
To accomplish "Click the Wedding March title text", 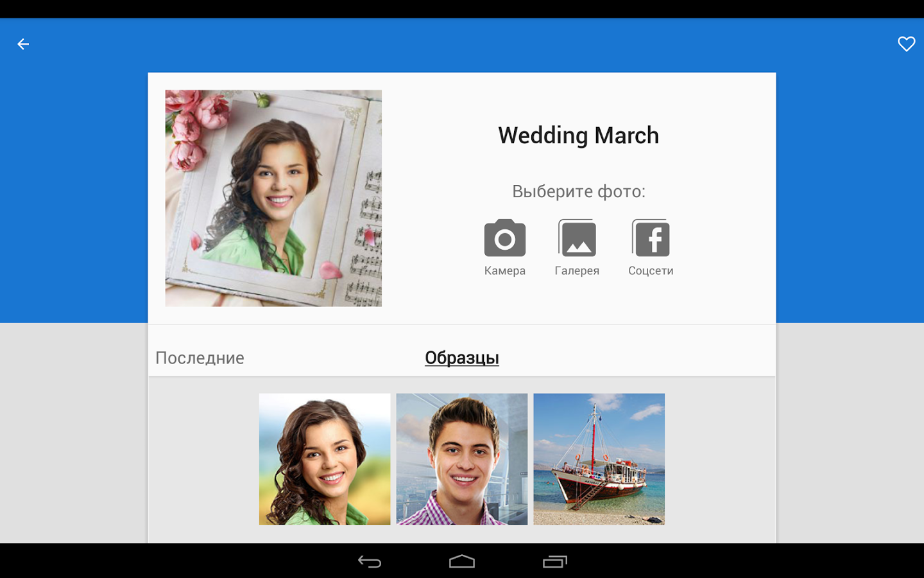I will coord(579,136).
